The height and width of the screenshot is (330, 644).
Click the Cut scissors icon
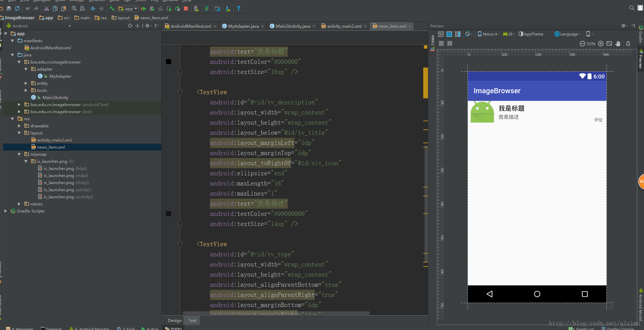[47, 8]
